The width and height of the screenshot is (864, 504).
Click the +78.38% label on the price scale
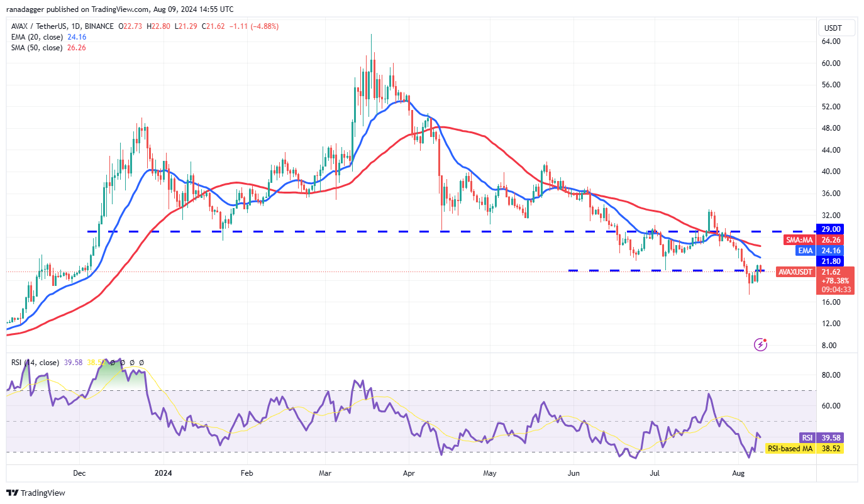(836, 281)
